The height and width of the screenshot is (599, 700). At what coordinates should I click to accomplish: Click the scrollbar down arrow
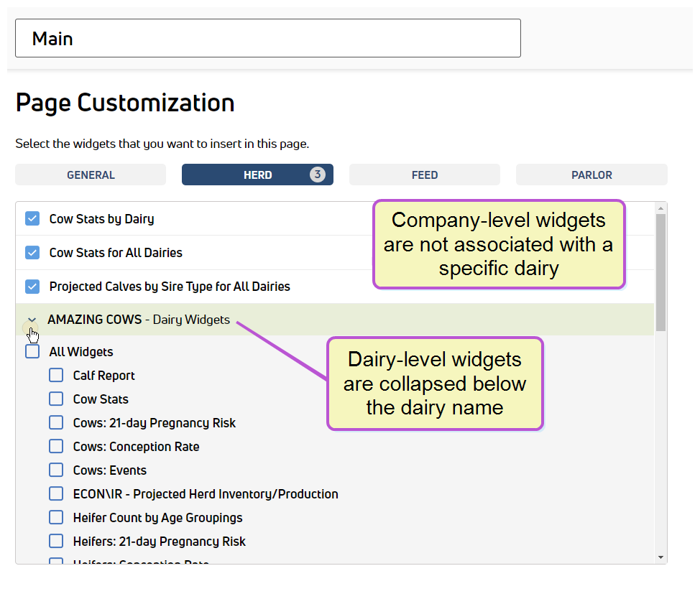(x=660, y=557)
